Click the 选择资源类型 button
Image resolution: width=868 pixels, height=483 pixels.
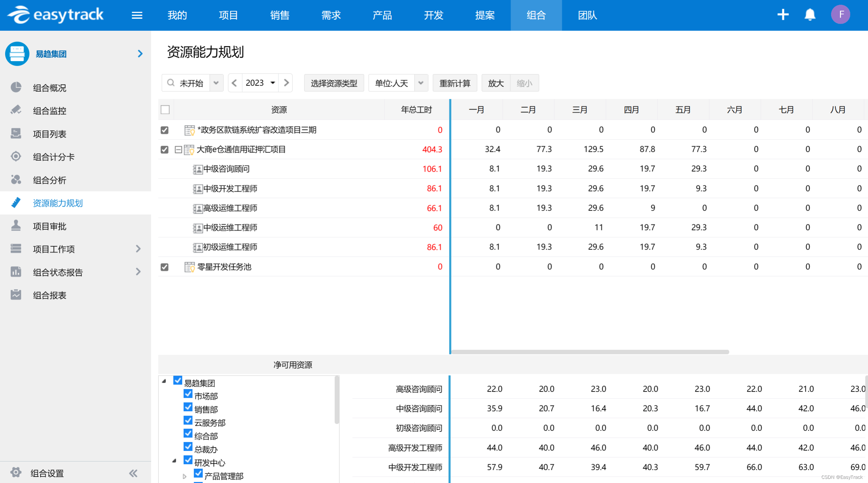click(x=334, y=83)
